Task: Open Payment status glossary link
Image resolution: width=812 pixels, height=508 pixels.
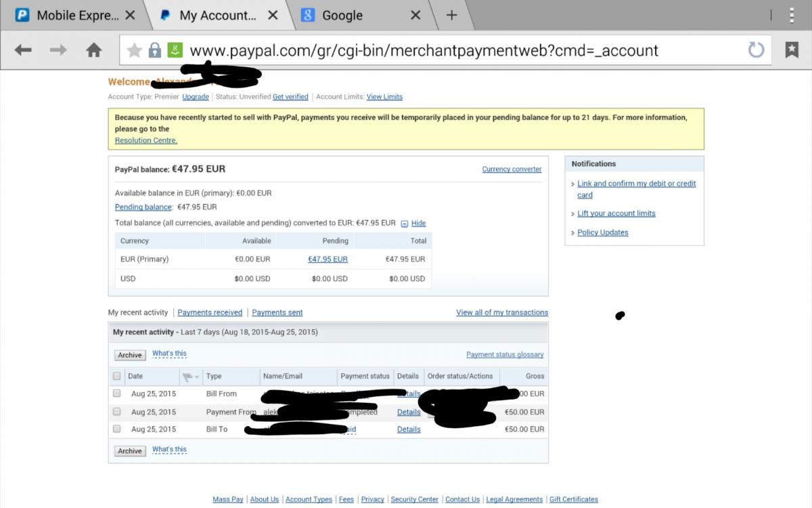Action: tap(505, 355)
